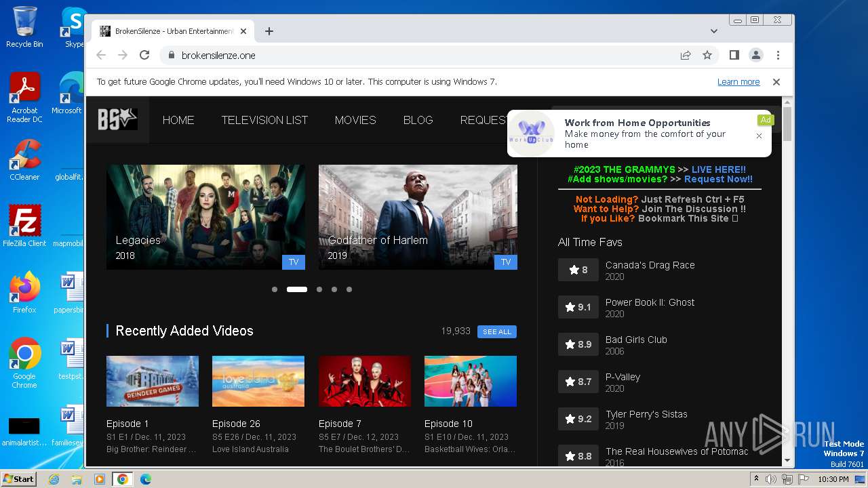Open The Real Housewives of Potomac
This screenshot has height=488, width=868.
pos(677,451)
